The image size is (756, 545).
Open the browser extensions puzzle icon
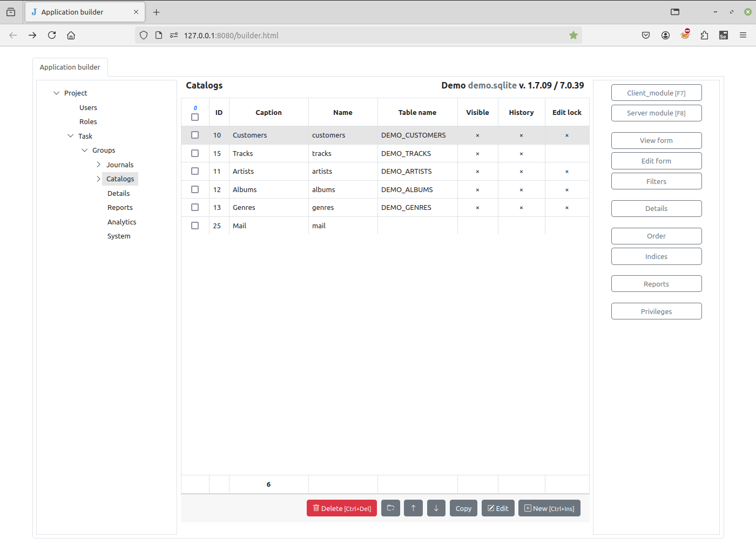click(704, 35)
